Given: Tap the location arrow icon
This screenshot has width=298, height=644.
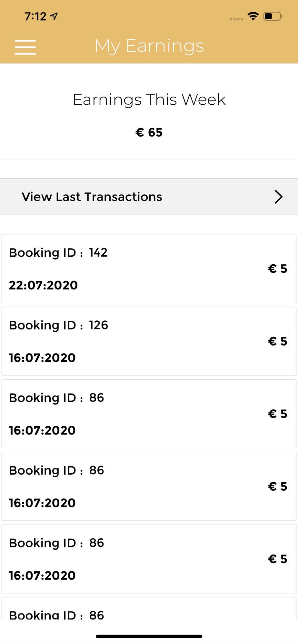Looking at the screenshot, I should coord(54,16).
